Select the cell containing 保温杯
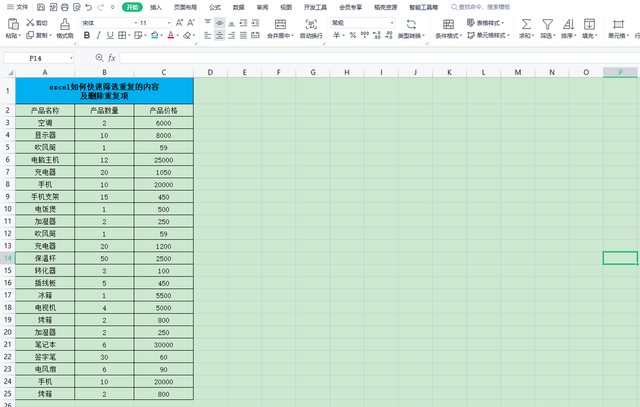This screenshot has height=407, width=640. pos(45,258)
